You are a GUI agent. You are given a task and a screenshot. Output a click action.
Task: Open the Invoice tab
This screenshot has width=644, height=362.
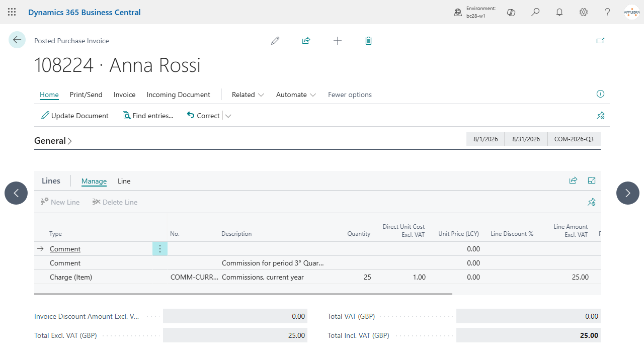point(125,95)
